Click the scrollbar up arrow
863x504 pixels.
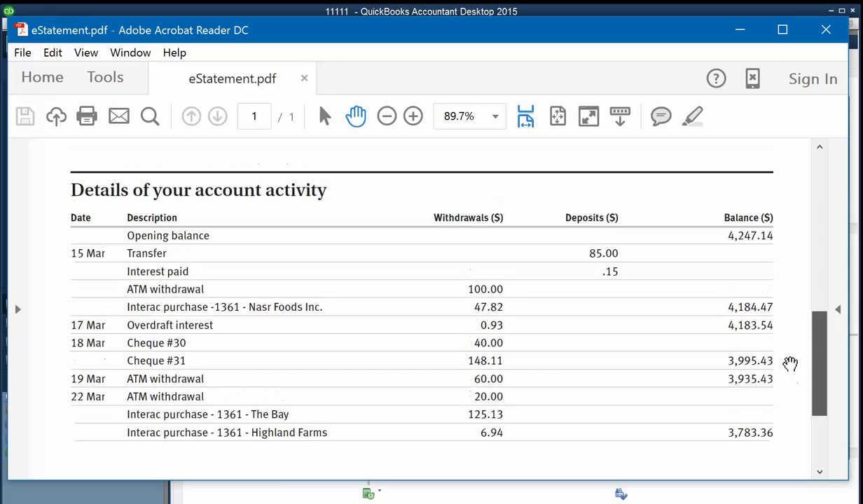pyautogui.click(x=820, y=147)
